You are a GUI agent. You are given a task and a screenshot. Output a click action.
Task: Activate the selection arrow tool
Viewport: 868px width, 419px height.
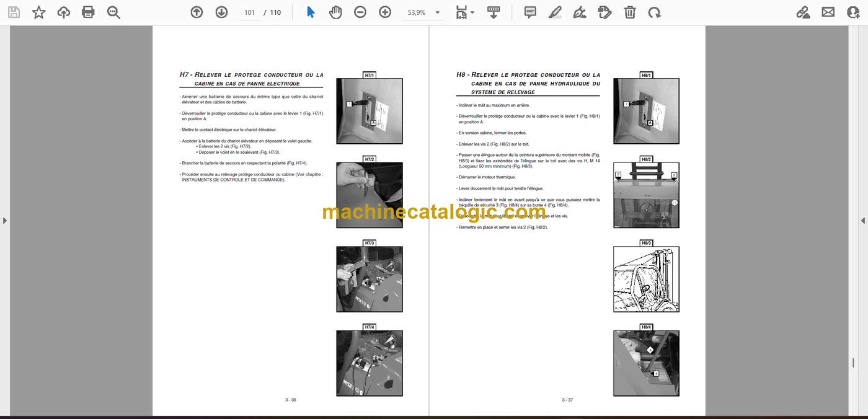pos(311,12)
